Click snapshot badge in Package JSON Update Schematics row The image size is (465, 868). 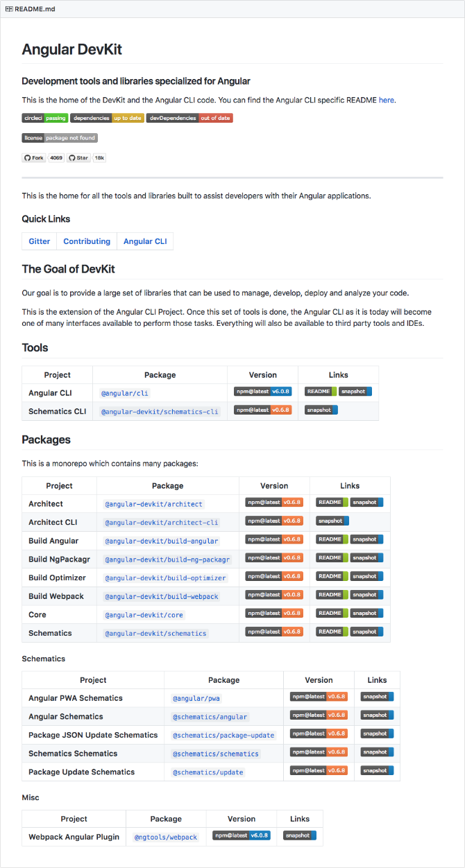point(377,734)
